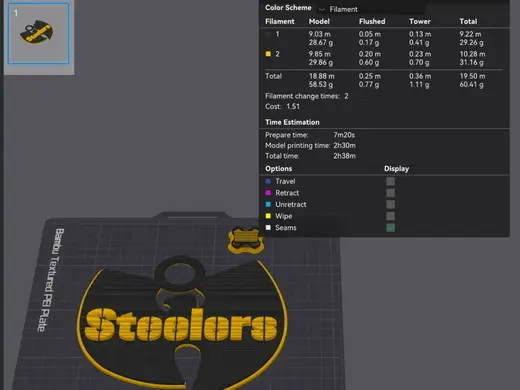Open the Color Scheme Filament dropdown
520x390 pixels.
372,9
